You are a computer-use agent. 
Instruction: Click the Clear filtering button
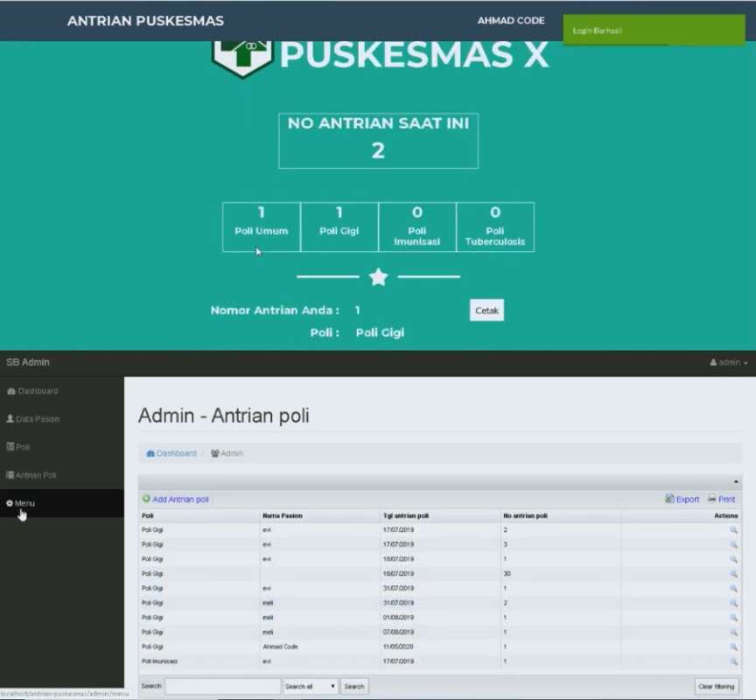[x=716, y=686]
